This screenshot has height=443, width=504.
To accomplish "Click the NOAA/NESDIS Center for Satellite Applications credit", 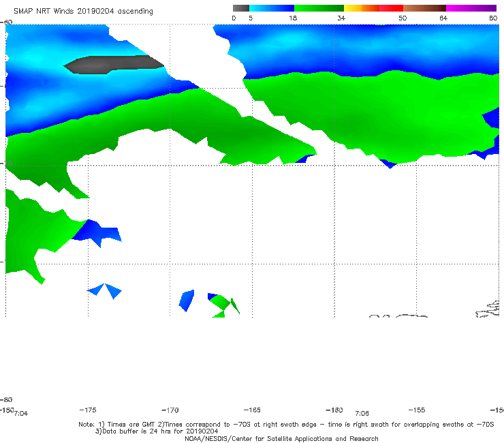I will click(281, 438).
